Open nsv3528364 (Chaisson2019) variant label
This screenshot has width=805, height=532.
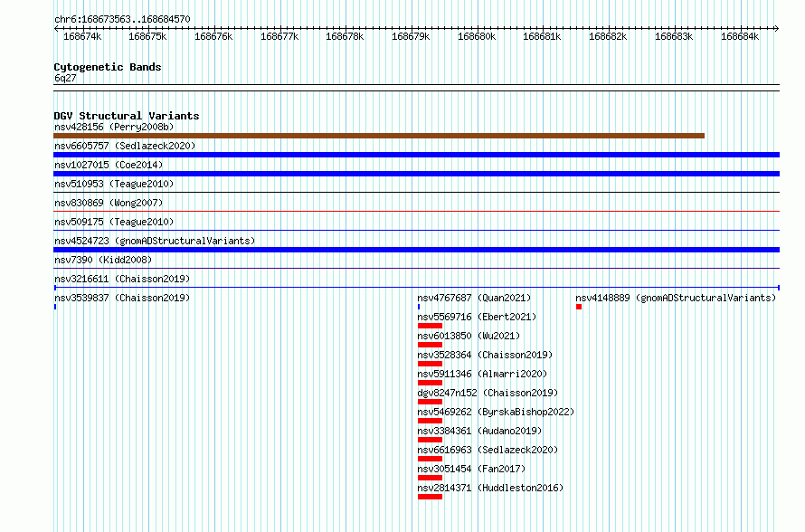click(x=485, y=355)
